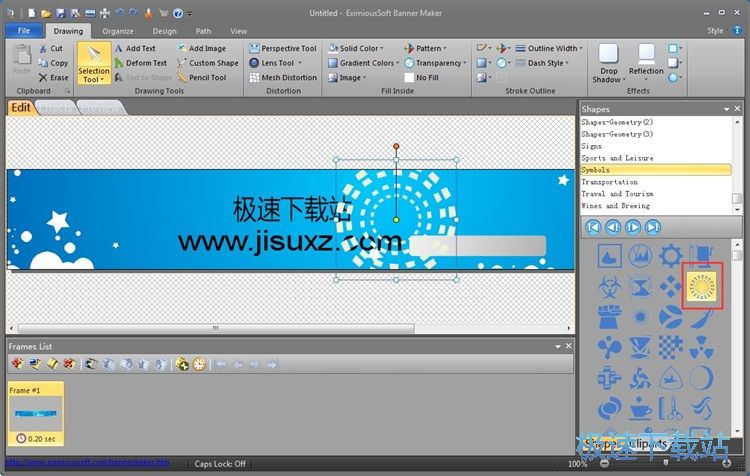Open the Style menu

(715, 30)
